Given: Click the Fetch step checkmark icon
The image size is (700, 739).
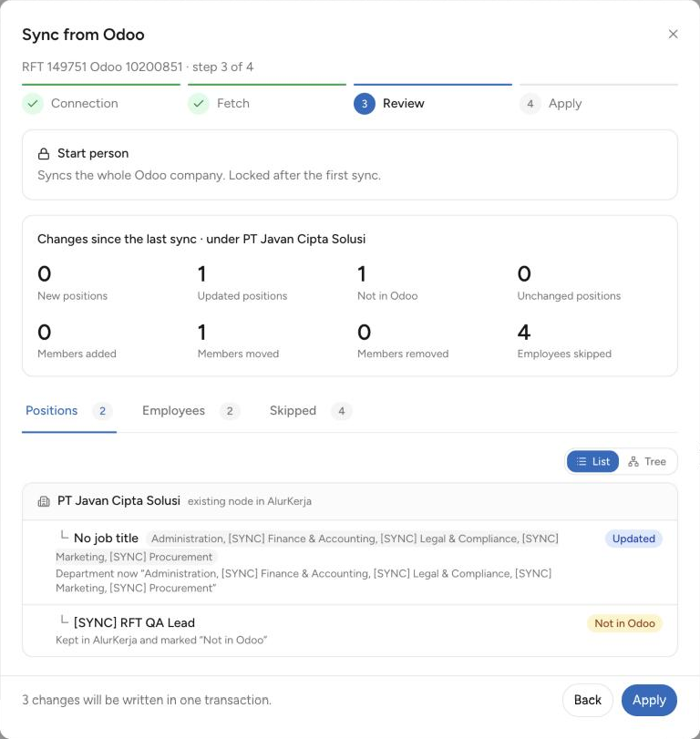Looking at the screenshot, I should [199, 104].
